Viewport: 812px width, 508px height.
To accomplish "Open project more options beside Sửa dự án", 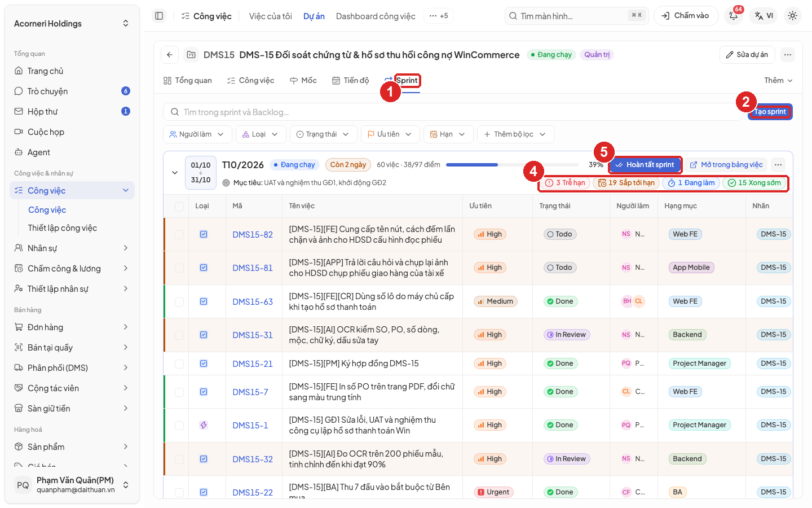I will coord(788,55).
